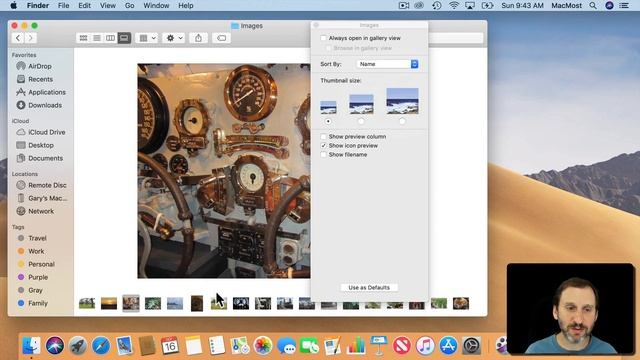Open System Preferences from the Dock
The image size is (640, 360).
pos(471,346)
